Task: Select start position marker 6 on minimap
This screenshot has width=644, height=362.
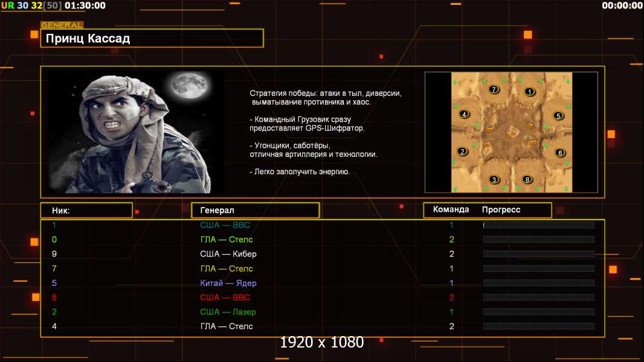Action: pos(560,153)
